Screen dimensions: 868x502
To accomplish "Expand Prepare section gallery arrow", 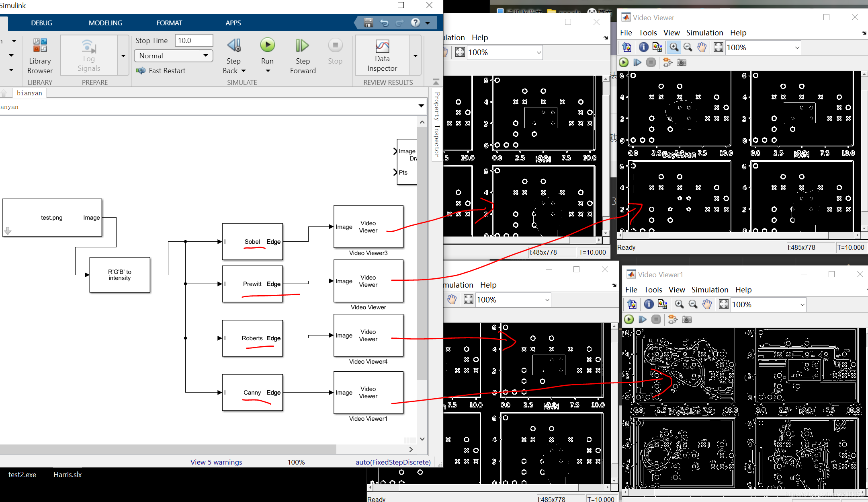I will click(x=123, y=56).
